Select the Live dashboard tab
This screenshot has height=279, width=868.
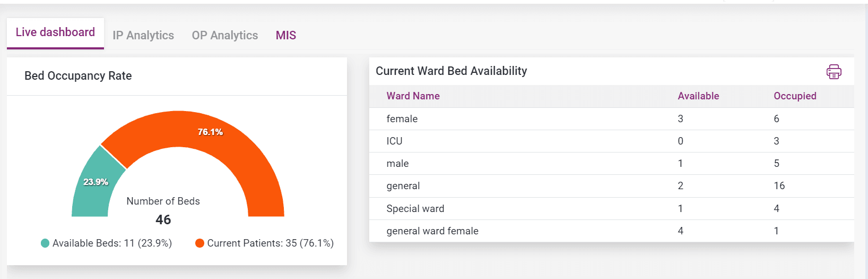55,32
